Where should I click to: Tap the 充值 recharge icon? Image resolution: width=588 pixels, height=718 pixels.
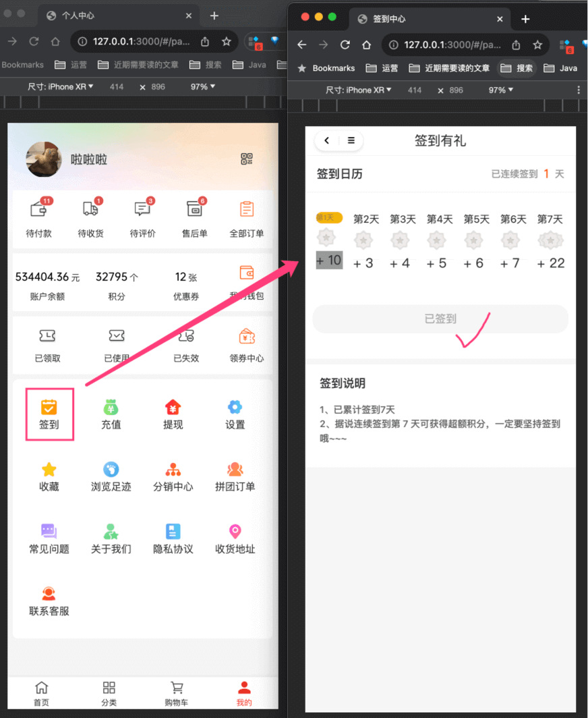111,408
